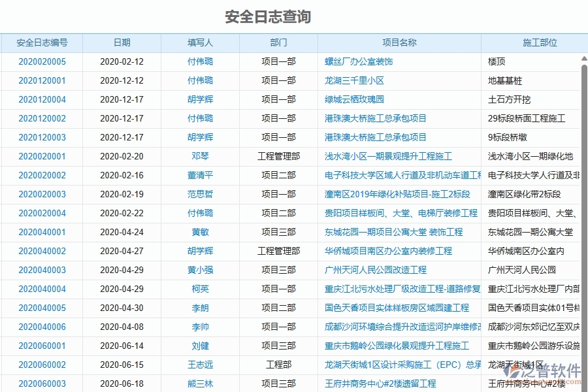This screenshot has height=392, width=588.
Task: Open project 绿城云栖玫瑰园
Action: pos(353,99)
